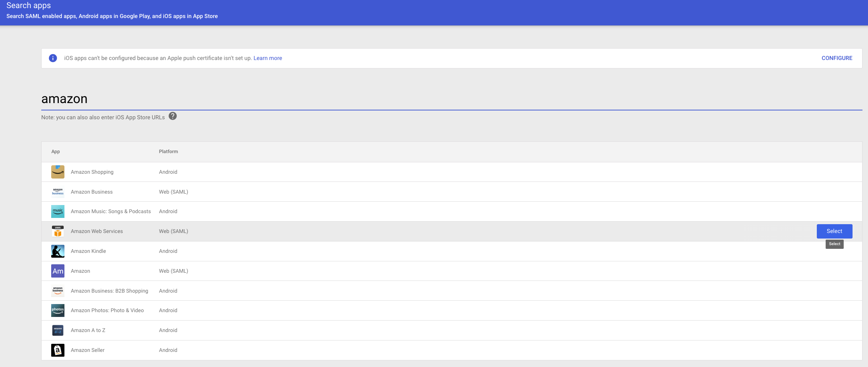Choose Amazon Photos: Photo & Video
Image resolution: width=868 pixels, height=367 pixels.
click(107, 310)
